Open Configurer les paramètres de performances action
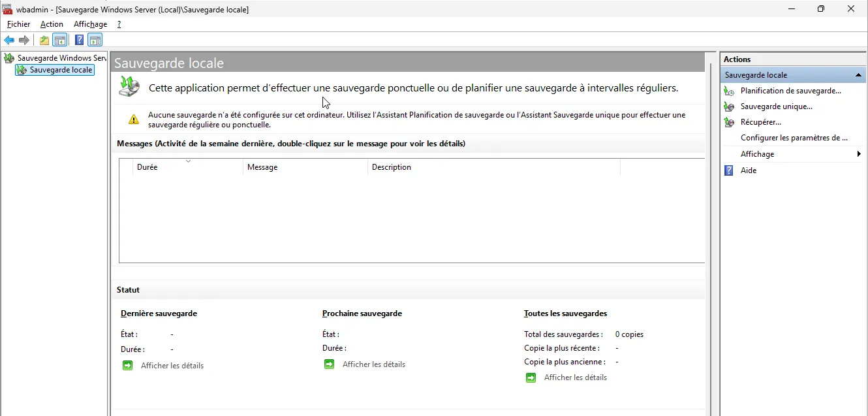Image resolution: width=868 pixels, height=416 pixels. pos(794,138)
